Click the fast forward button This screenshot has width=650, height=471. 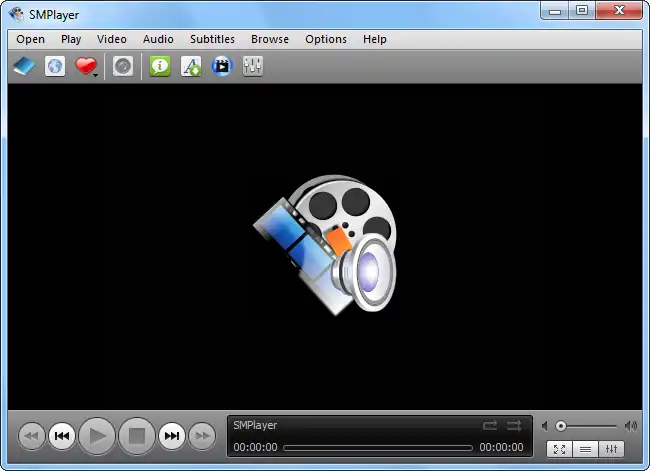202,436
